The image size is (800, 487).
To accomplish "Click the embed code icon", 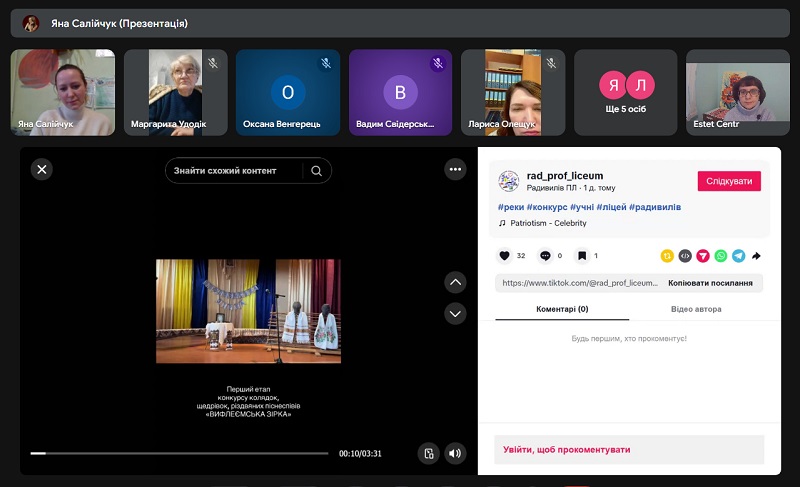I will [685, 256].
